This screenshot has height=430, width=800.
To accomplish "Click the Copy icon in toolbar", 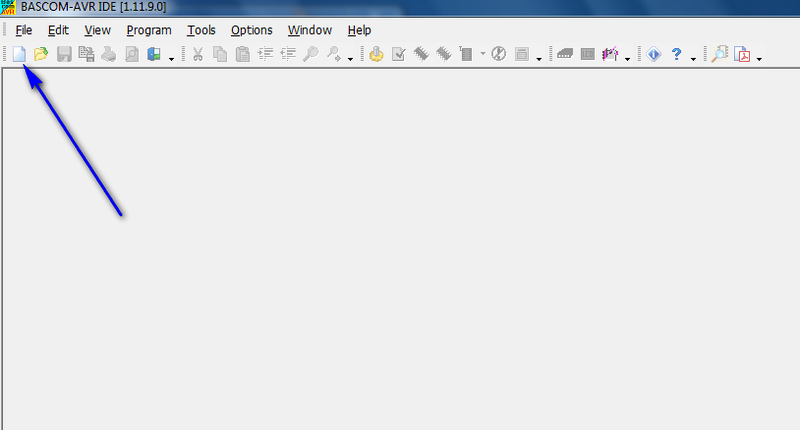I will (x=220, y=54).
